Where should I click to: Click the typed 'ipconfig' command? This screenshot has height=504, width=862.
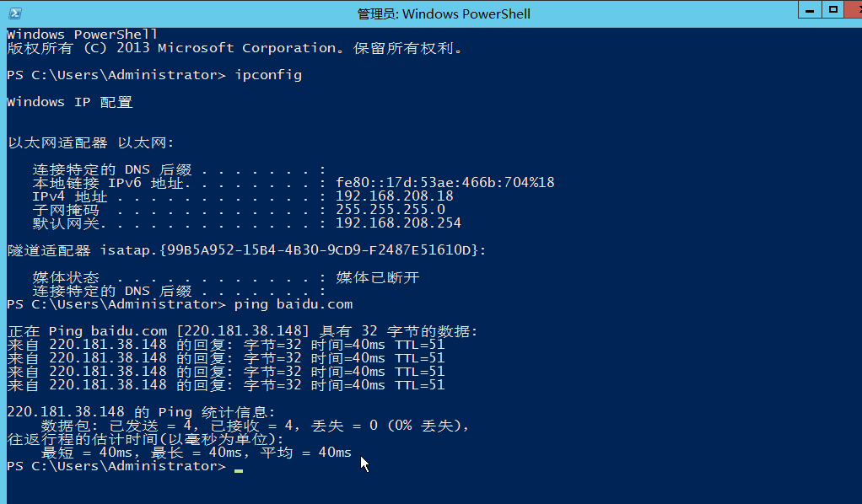coord(268,75)
